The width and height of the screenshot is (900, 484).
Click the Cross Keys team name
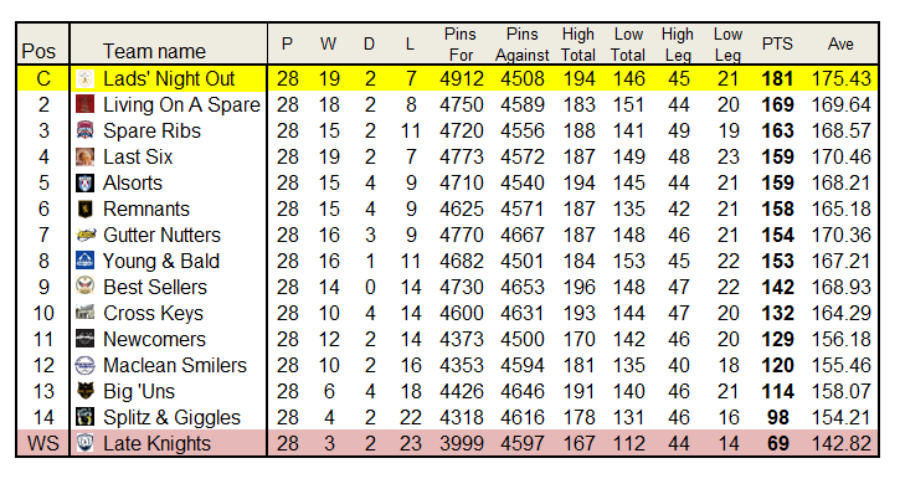coord(153,313)
